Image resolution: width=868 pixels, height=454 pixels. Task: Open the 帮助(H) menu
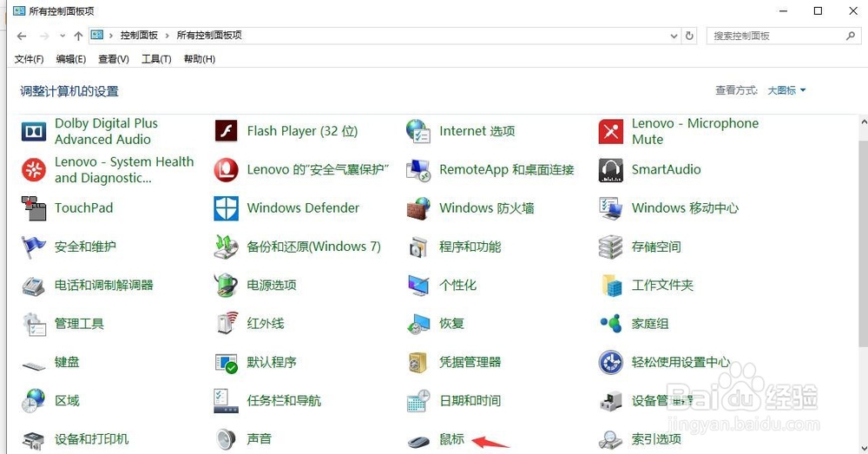click(x=200, y=59)
